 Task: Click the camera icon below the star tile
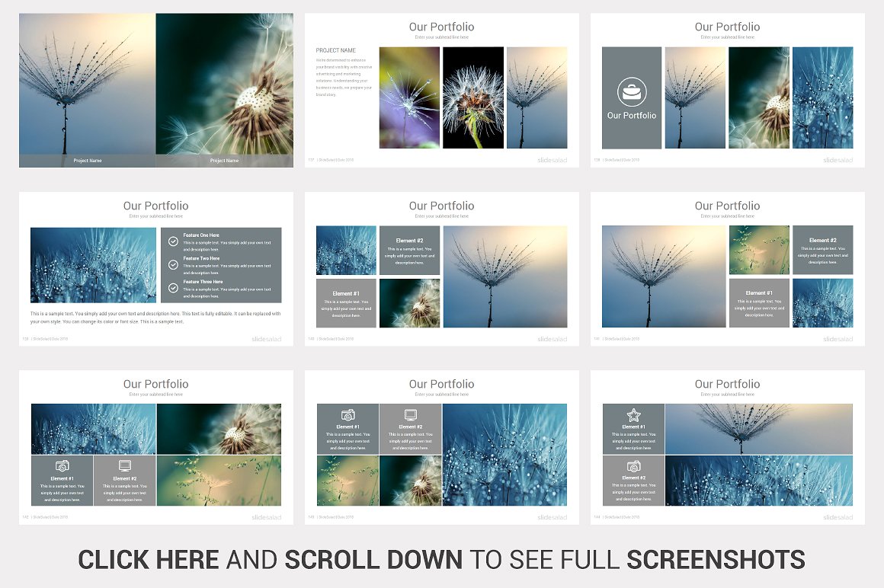coord(633,466)
